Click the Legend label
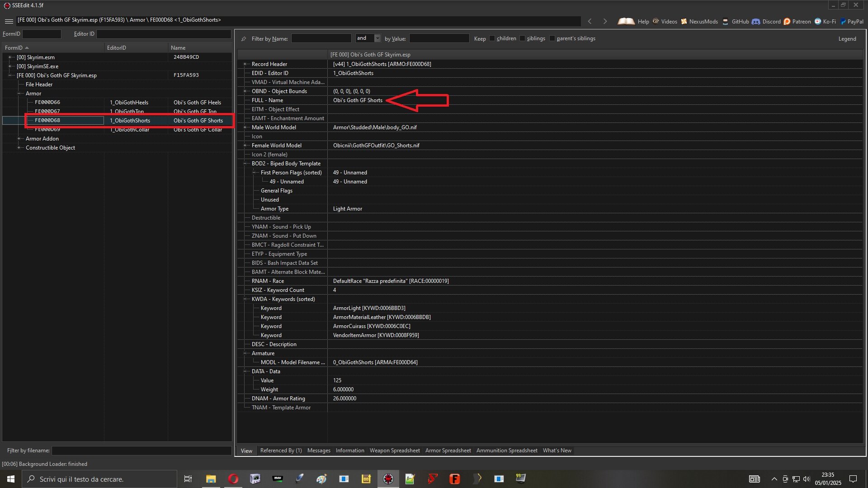Viewport: 868px width, 488px height. (847, 38)
